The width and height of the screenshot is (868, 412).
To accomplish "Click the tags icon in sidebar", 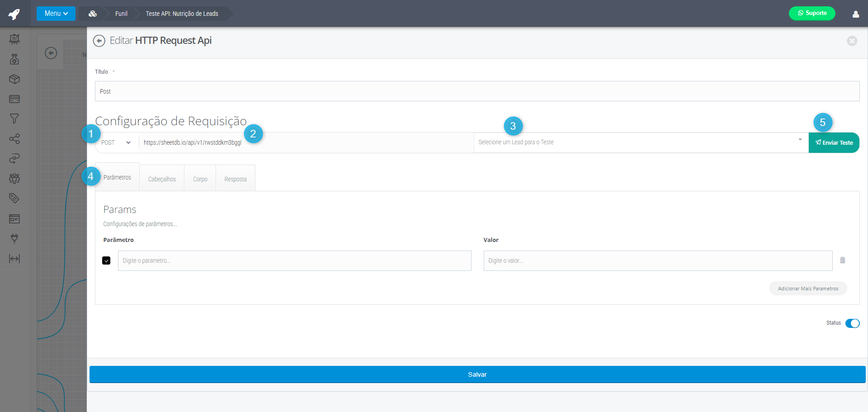I will (14, 198).
